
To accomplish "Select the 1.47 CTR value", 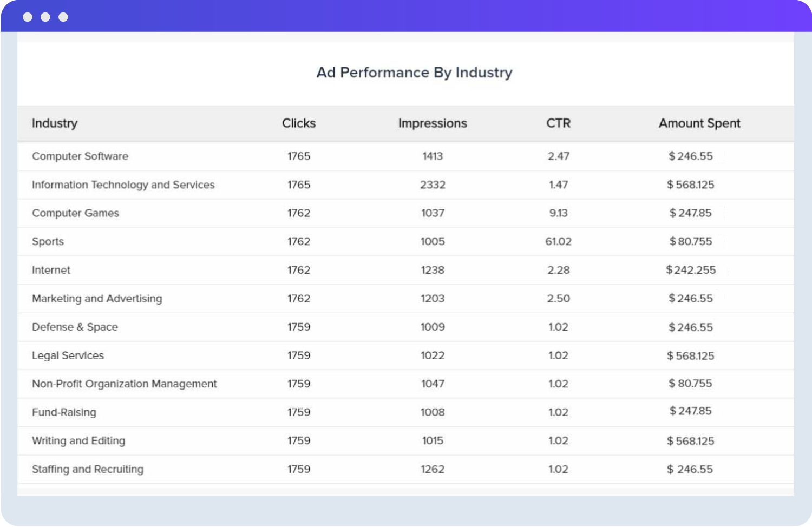I will 558,185.
